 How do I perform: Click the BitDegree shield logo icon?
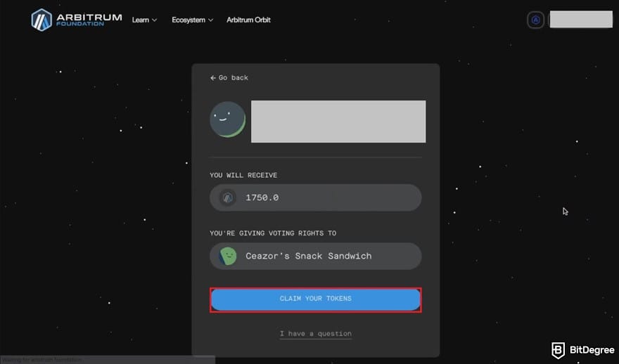(558, 350)
